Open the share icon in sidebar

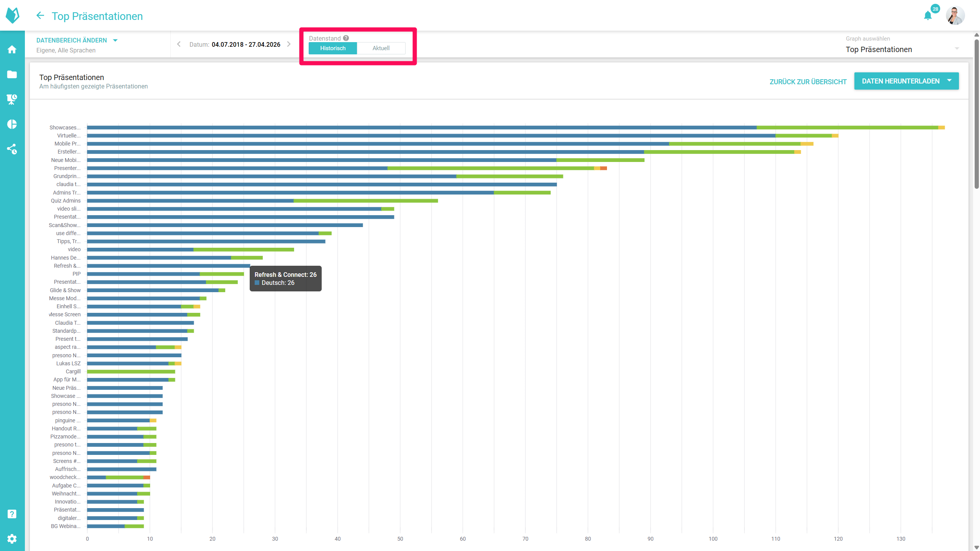point(12,149)
